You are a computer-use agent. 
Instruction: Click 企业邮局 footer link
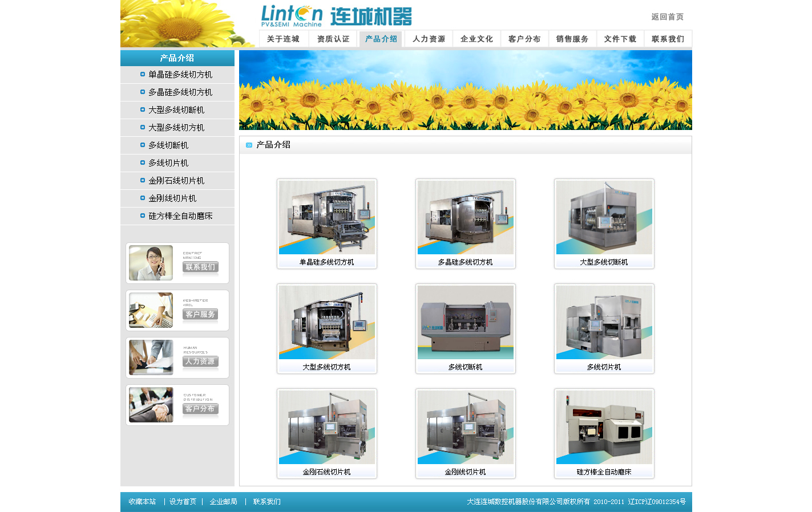[x=223, y=502]
